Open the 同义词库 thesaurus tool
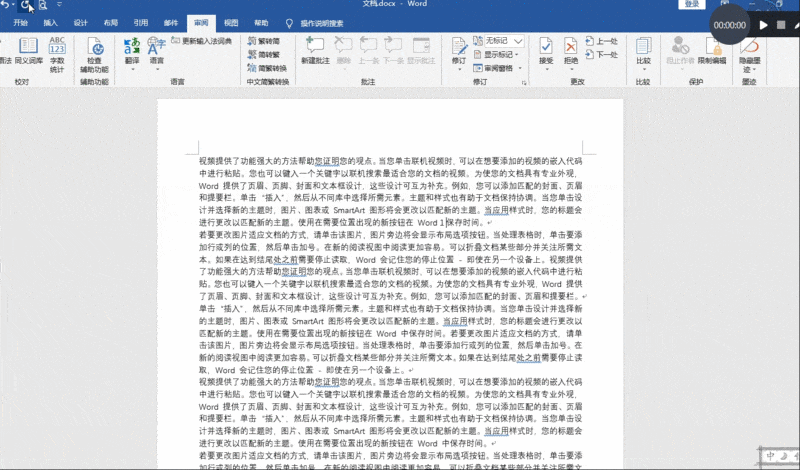Image resolution: width=800 pixels, height=470 pixels. click(x=29, y=51)
